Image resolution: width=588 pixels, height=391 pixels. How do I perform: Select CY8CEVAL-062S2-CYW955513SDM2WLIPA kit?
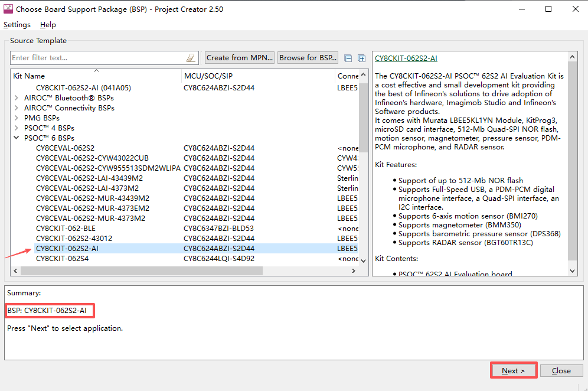point(108,168)
